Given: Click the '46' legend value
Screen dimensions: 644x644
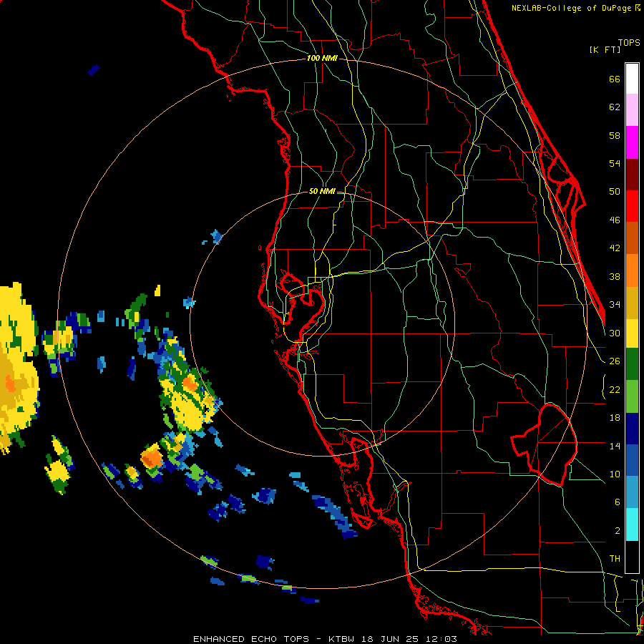Looking at the screenshot, I should [x=615, y=220].
